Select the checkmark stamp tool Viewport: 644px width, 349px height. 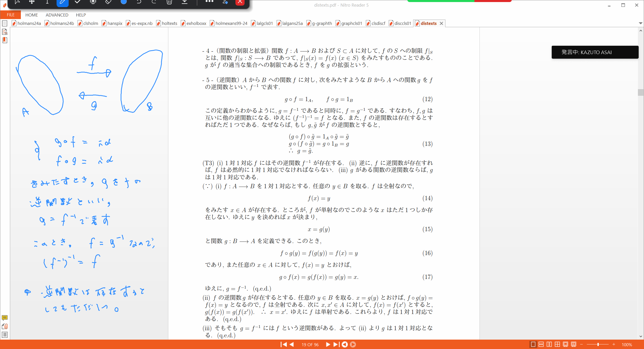pos(78,2)
